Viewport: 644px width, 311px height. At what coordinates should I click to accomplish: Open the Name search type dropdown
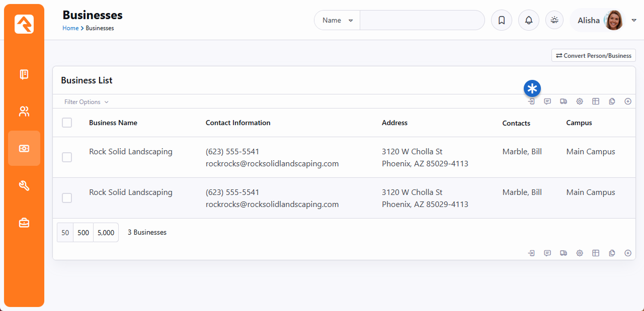point(338,21)
